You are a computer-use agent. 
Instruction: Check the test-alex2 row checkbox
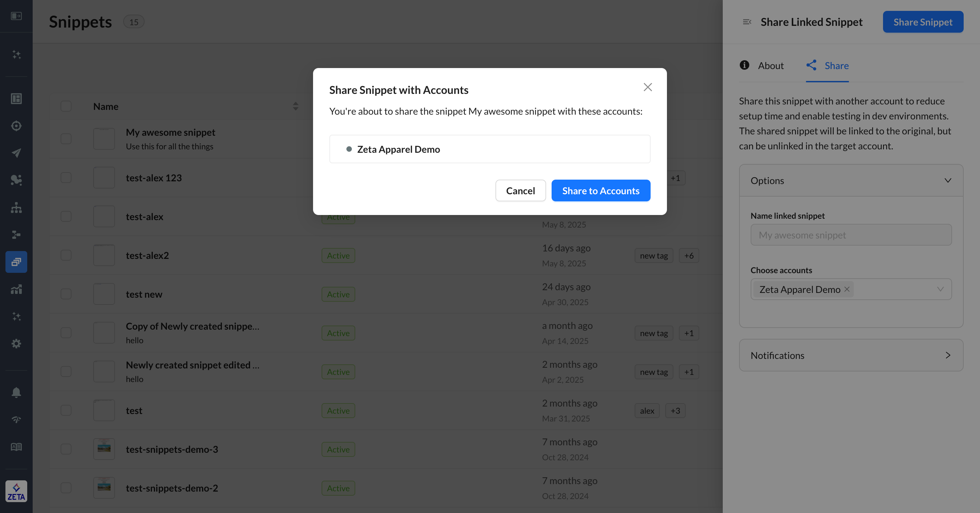tap(66, 255)
